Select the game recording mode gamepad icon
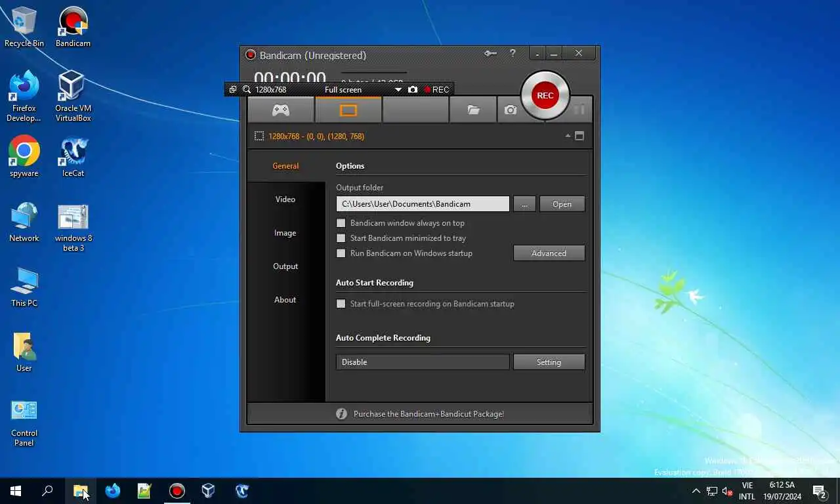 pyautogui.click(x=281, y=110)
